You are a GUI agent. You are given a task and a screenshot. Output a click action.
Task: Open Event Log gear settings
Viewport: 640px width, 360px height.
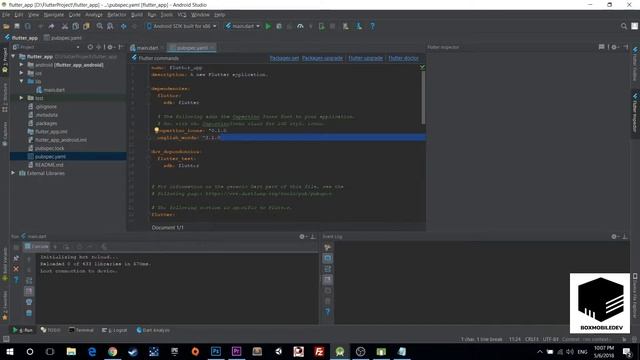tap(614, 236)
